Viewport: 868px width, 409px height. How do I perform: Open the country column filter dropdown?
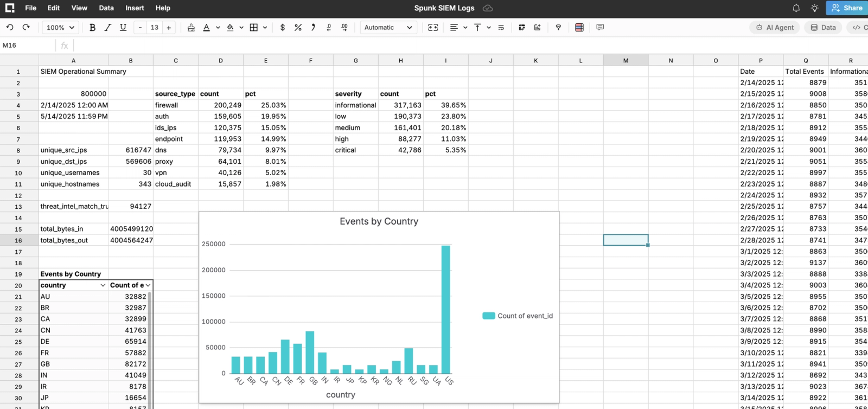coord(103,285)
